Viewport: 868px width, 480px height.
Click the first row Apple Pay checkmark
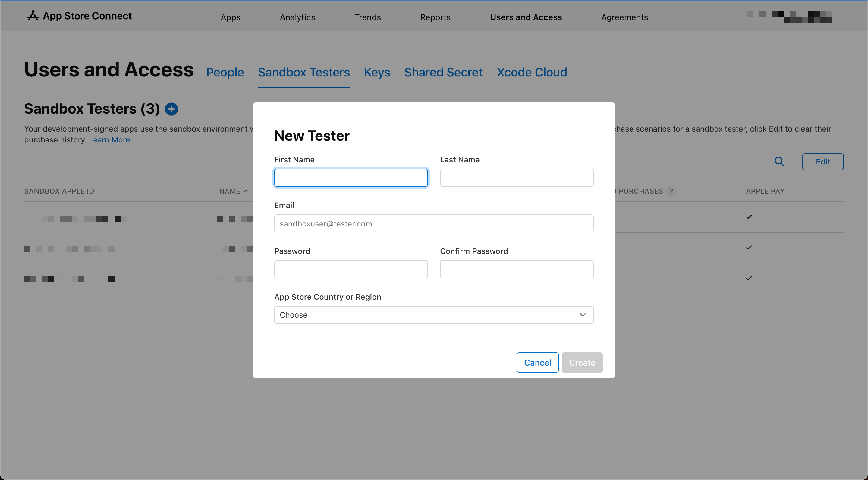pos(749,217)
